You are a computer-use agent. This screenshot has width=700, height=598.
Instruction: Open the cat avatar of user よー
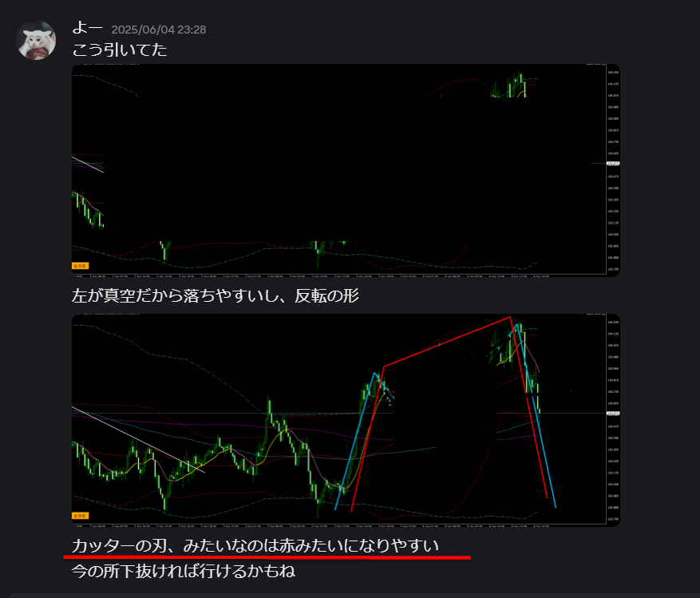pos(36,41)
